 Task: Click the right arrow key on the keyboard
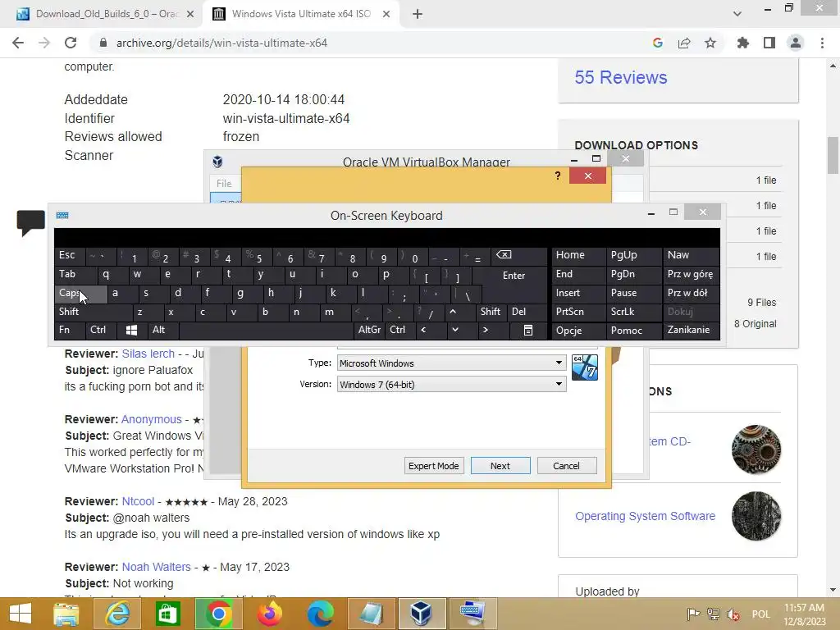486,330
